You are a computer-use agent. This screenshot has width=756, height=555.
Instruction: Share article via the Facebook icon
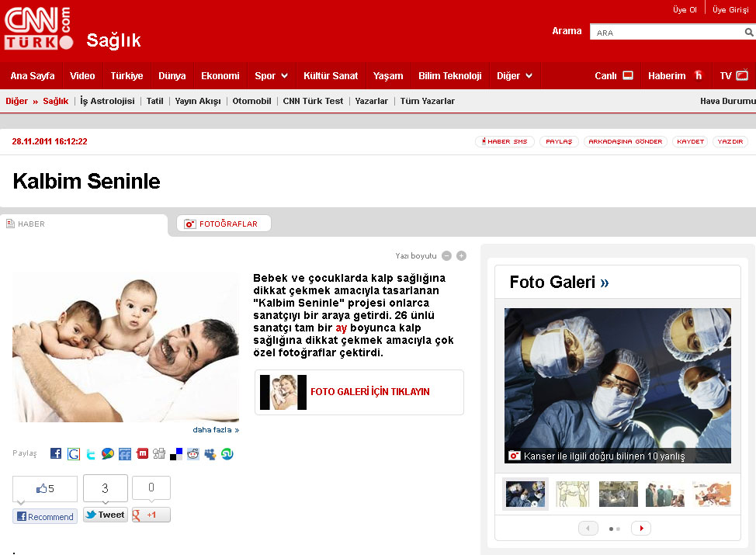point(56,453)
